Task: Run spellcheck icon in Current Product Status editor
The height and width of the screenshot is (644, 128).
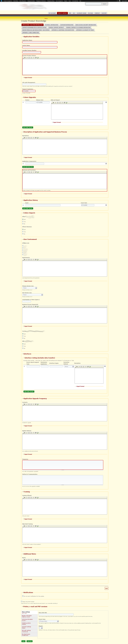Action: [x=38, y=58]
